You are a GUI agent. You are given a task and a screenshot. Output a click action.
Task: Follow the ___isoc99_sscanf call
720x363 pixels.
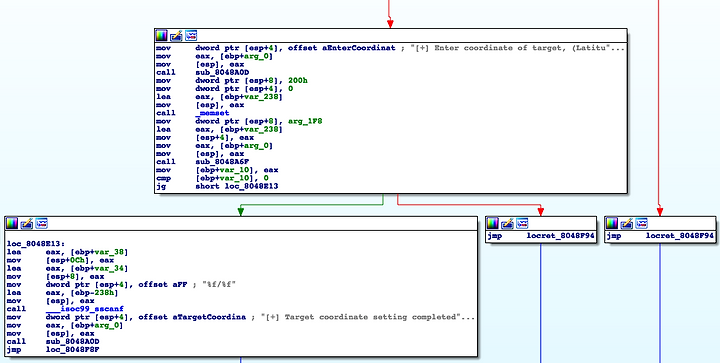coord(85,310)
